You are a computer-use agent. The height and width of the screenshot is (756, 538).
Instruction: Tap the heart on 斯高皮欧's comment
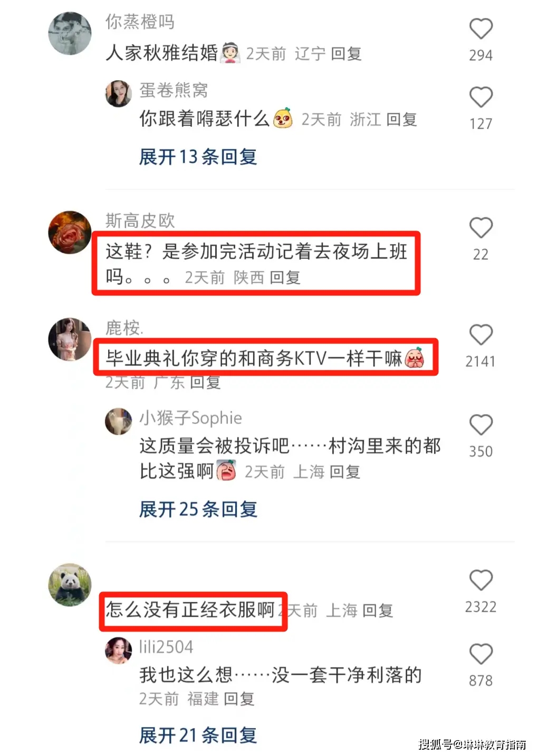tap(481, 228)
